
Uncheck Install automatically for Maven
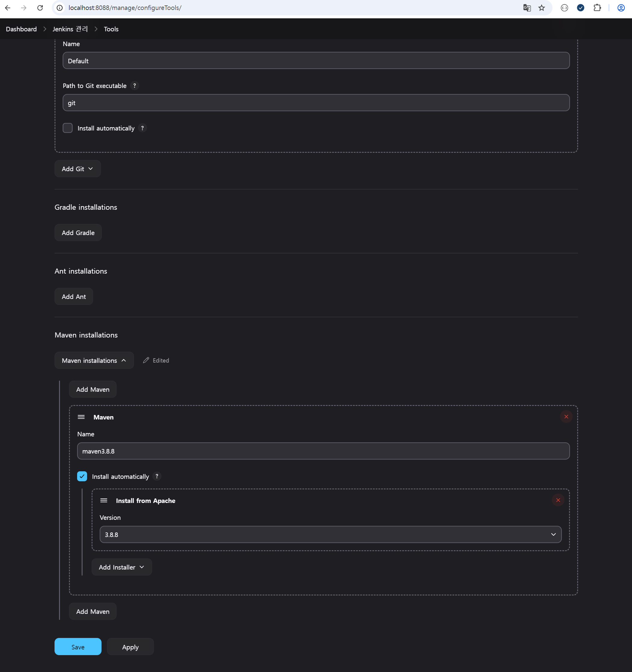pos(82,476)
